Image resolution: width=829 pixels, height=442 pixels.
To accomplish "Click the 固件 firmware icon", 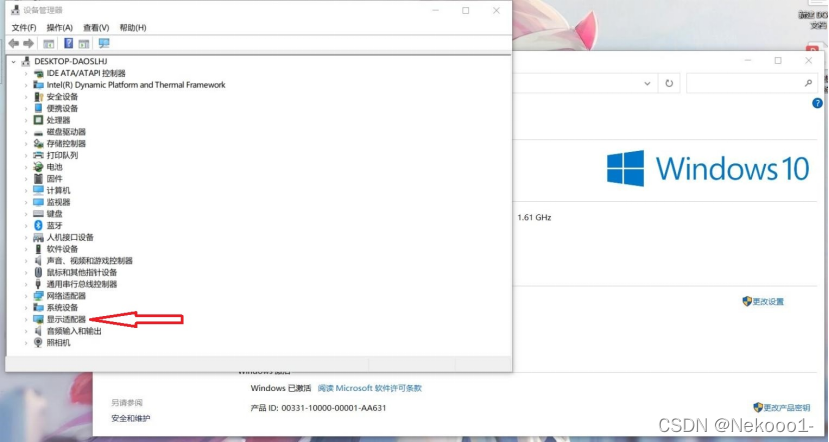I will point(38,179).
